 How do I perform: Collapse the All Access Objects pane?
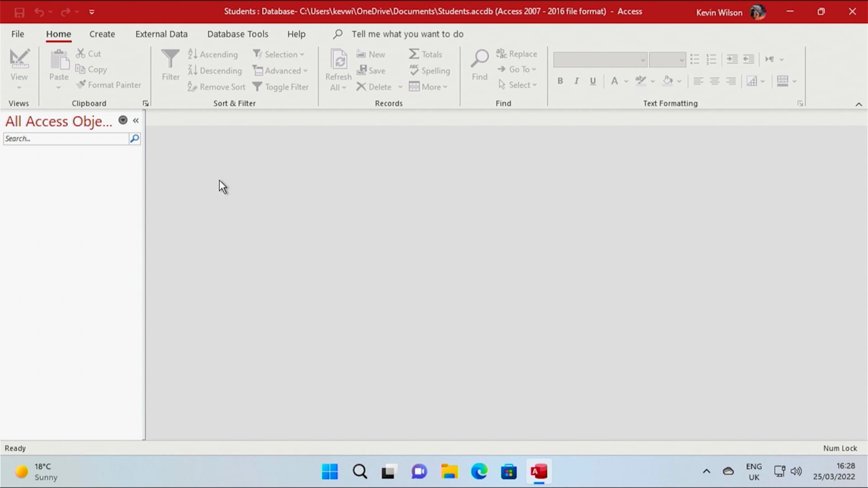coord(136,120)
